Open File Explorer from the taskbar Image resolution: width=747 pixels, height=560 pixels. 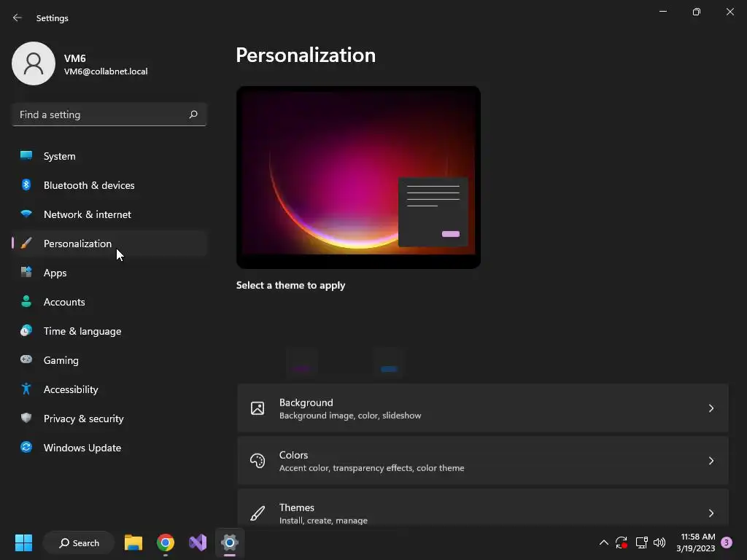pos(133,542)
